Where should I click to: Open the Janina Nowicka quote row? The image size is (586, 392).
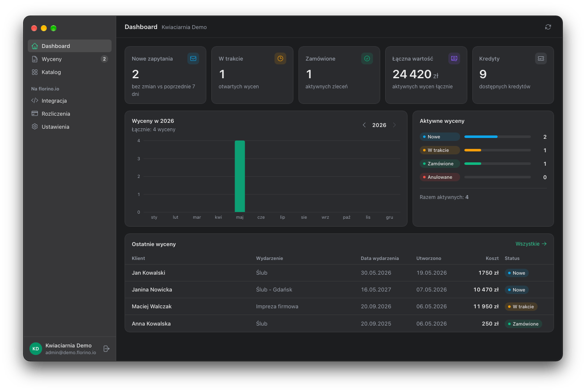click(x=339, y=290)
